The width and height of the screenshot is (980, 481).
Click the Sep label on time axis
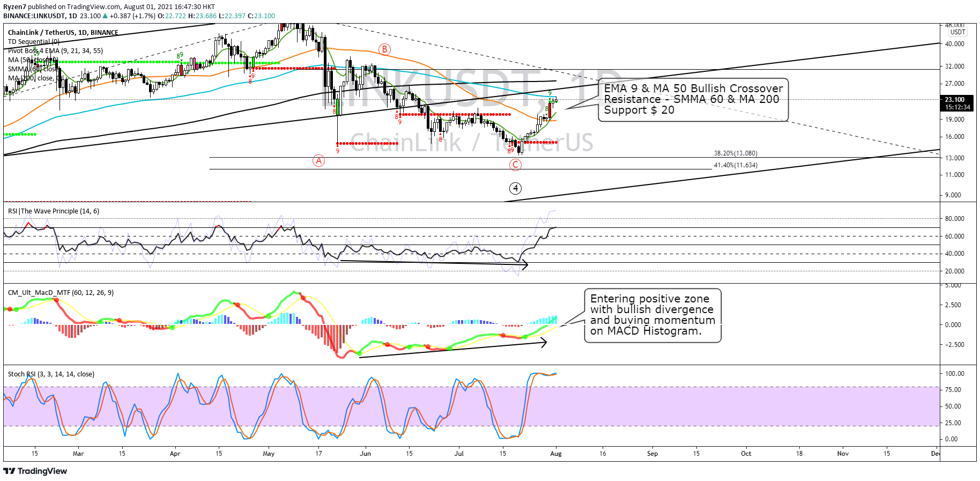click(652, 454)
